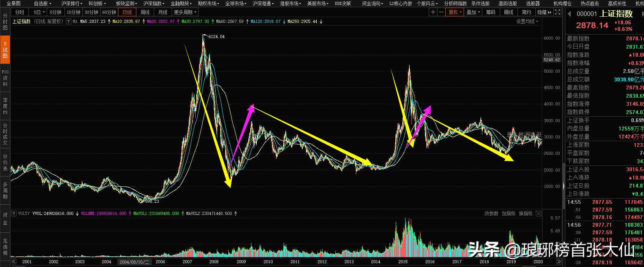Open 选股器 tool

533,3
